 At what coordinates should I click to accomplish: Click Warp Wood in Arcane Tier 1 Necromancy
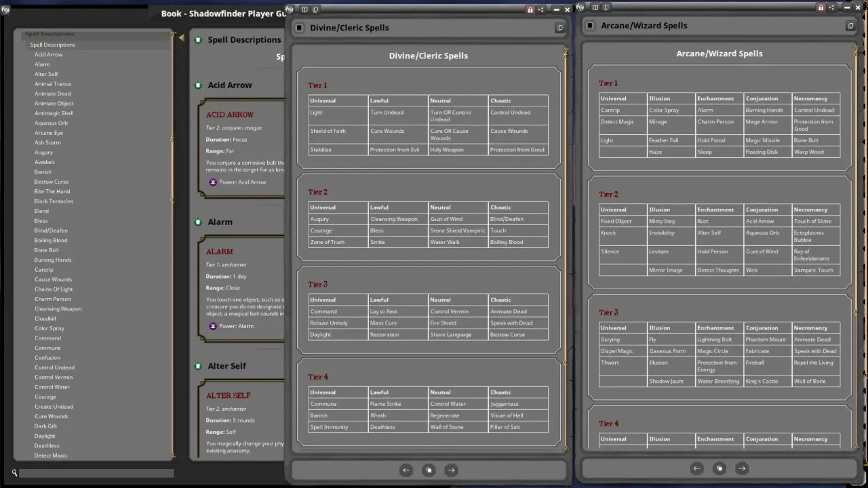click(x=809, y=152)
